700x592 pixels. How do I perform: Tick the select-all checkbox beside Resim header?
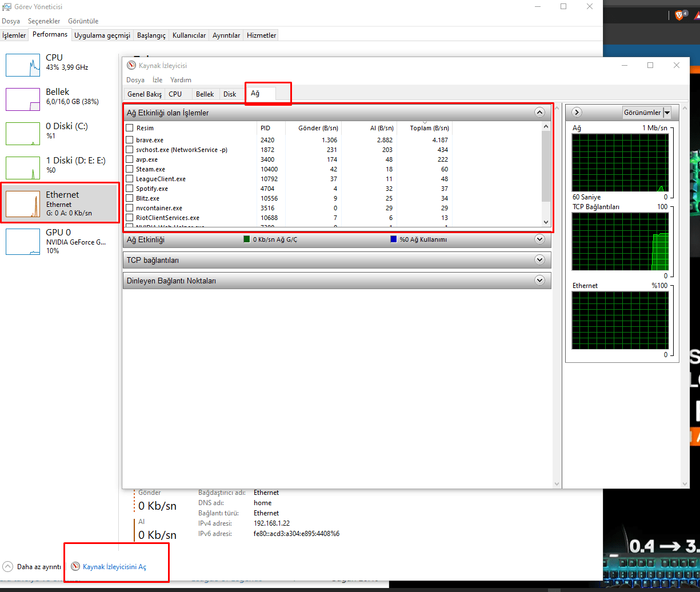[130, 128]
